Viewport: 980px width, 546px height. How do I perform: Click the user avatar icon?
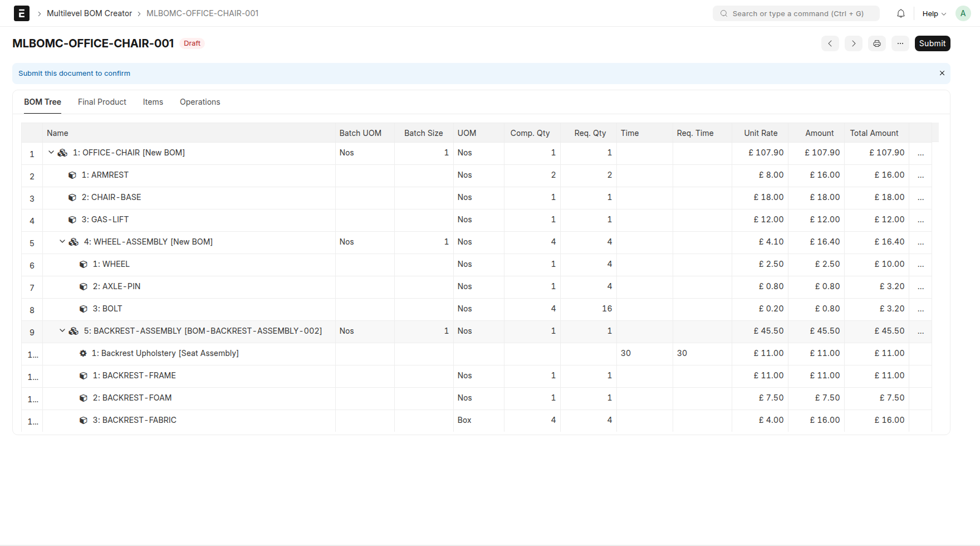963,13
